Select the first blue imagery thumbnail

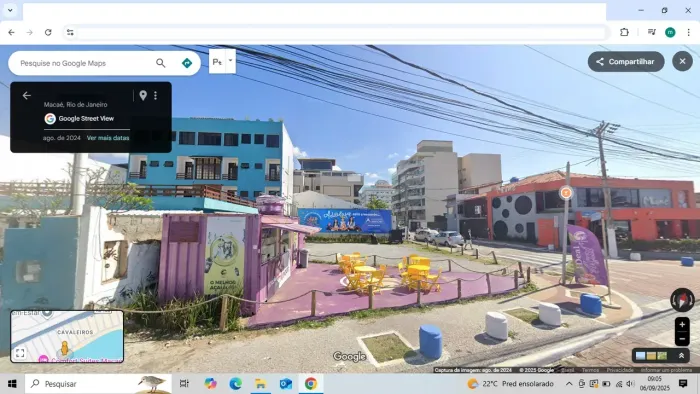[641, 356]
